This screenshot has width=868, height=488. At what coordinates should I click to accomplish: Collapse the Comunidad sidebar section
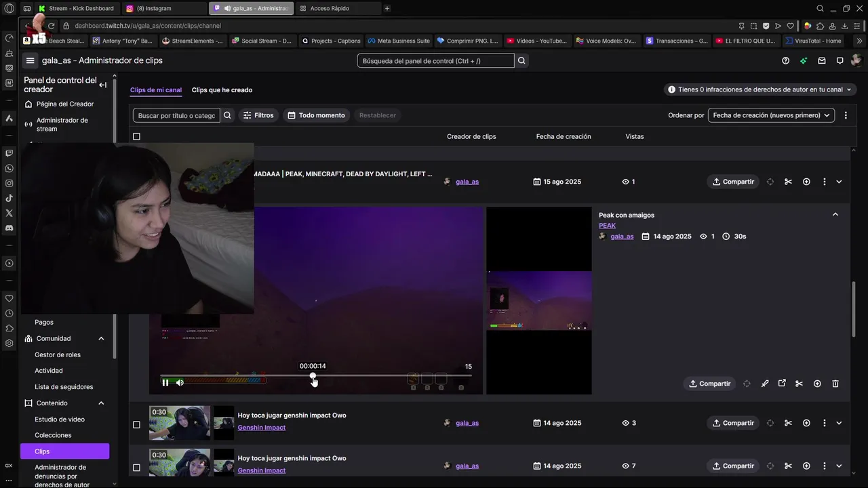[x=101, y=338]
